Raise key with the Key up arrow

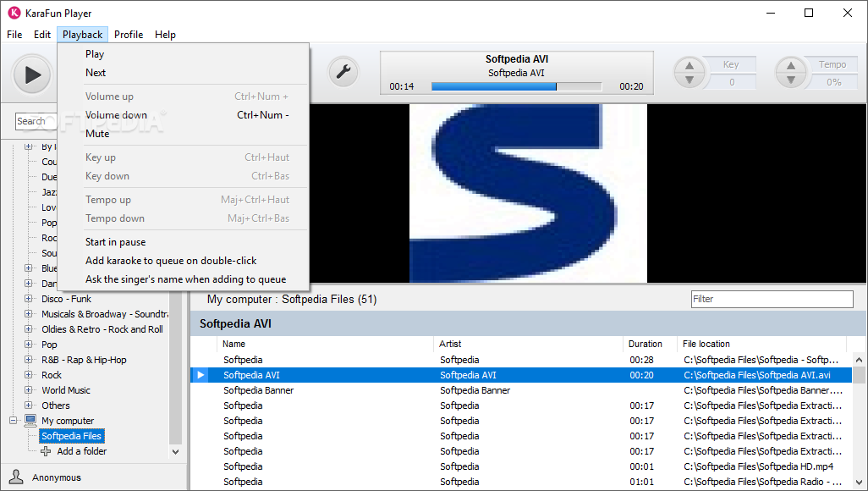689,65
